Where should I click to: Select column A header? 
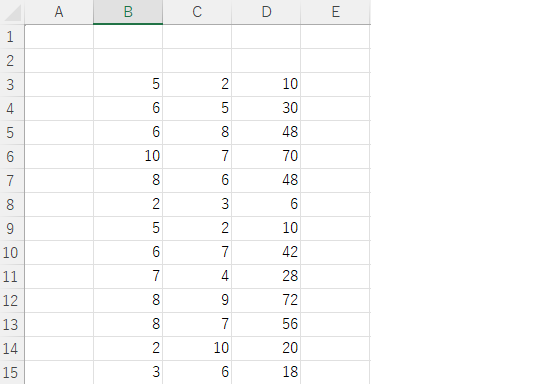pyautogui.click(x=59, y=12)
